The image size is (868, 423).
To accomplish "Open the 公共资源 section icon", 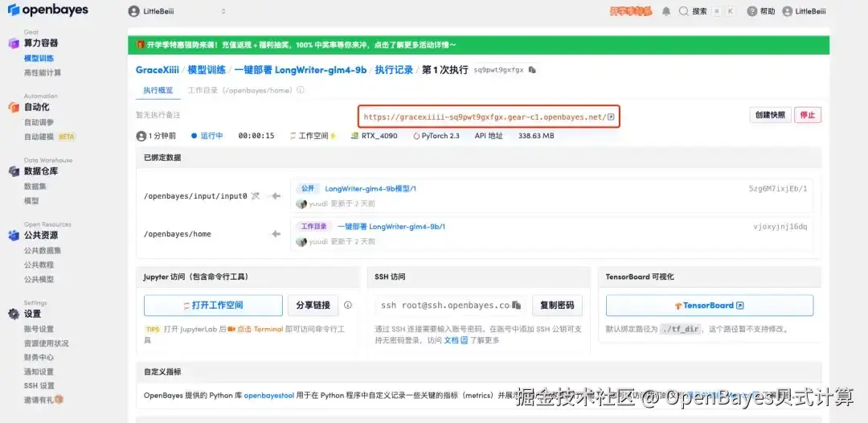I will point(14,236).
